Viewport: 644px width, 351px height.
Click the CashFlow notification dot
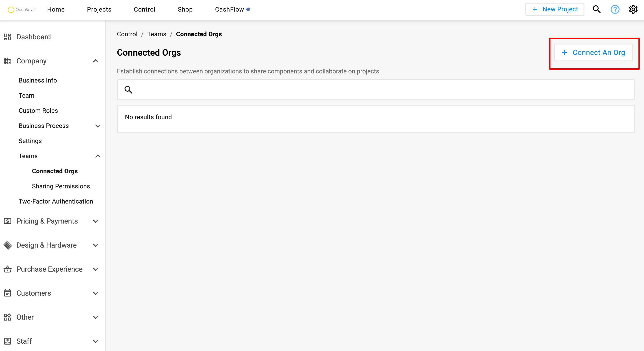248,10
